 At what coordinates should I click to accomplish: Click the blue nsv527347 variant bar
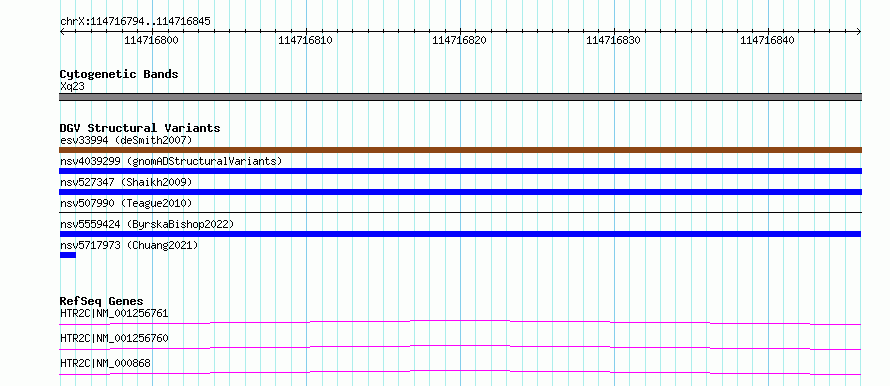(x=460, y=192)
